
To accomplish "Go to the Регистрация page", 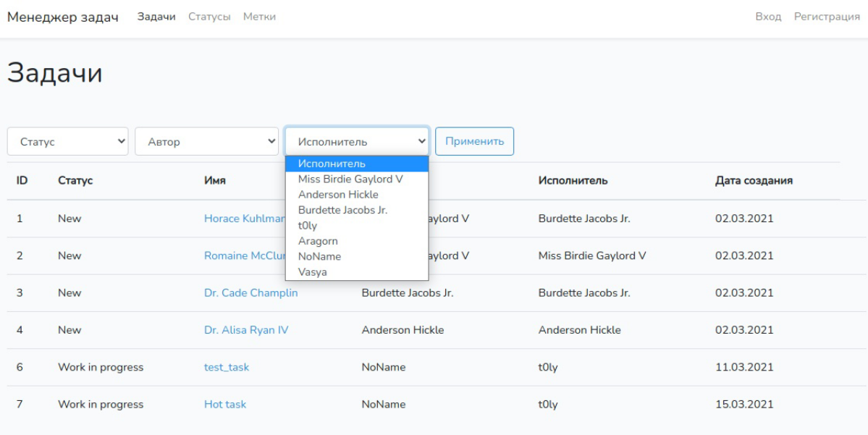I will coord(827,17).
